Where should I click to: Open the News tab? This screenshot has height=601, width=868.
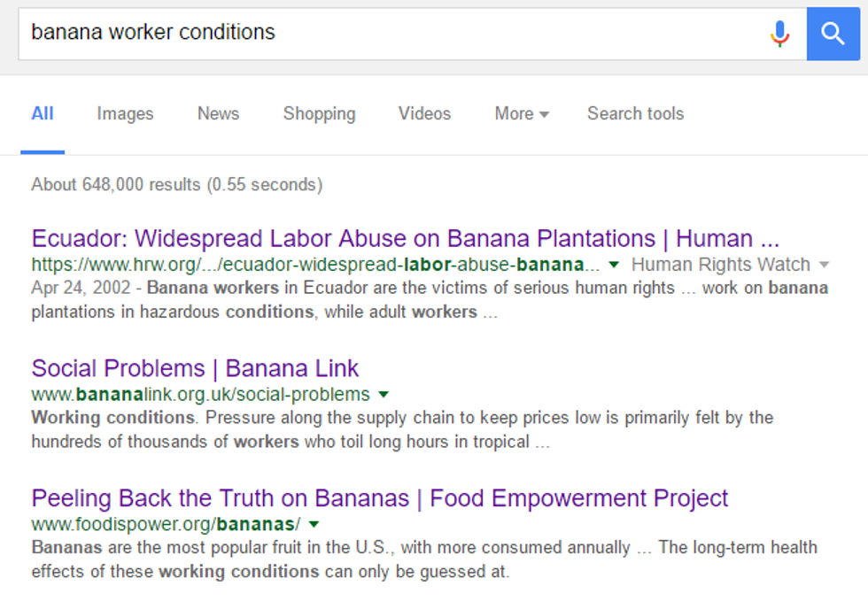218,113
